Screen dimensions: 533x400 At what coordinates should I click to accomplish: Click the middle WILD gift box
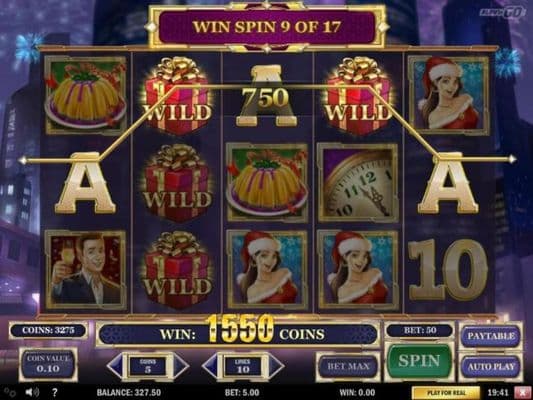177,183
